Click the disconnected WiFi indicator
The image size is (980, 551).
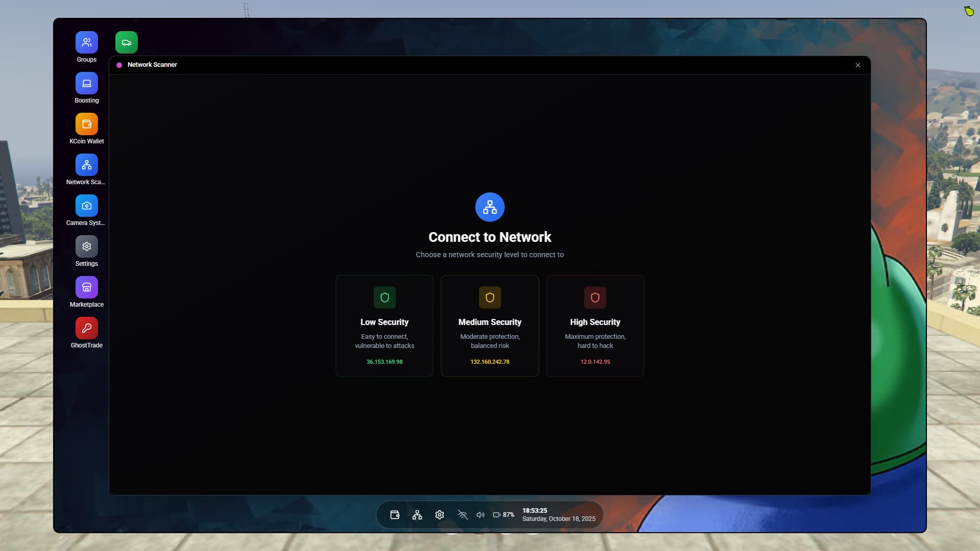462,515
